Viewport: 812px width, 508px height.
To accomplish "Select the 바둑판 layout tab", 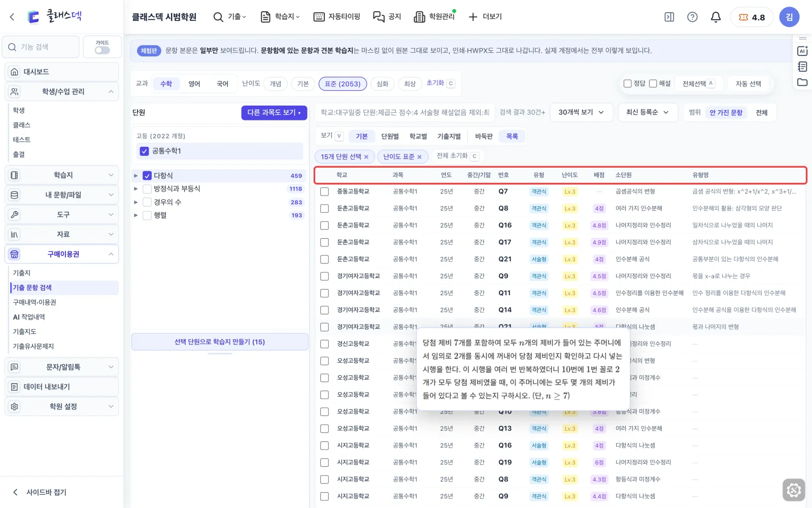I will tap(484, 136).
